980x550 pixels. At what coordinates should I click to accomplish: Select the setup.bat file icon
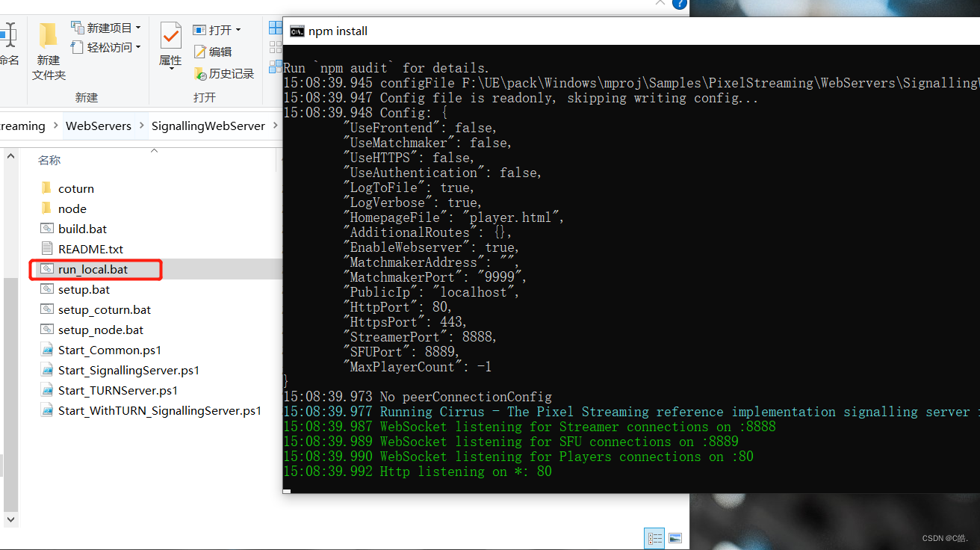tap(46, 289)
